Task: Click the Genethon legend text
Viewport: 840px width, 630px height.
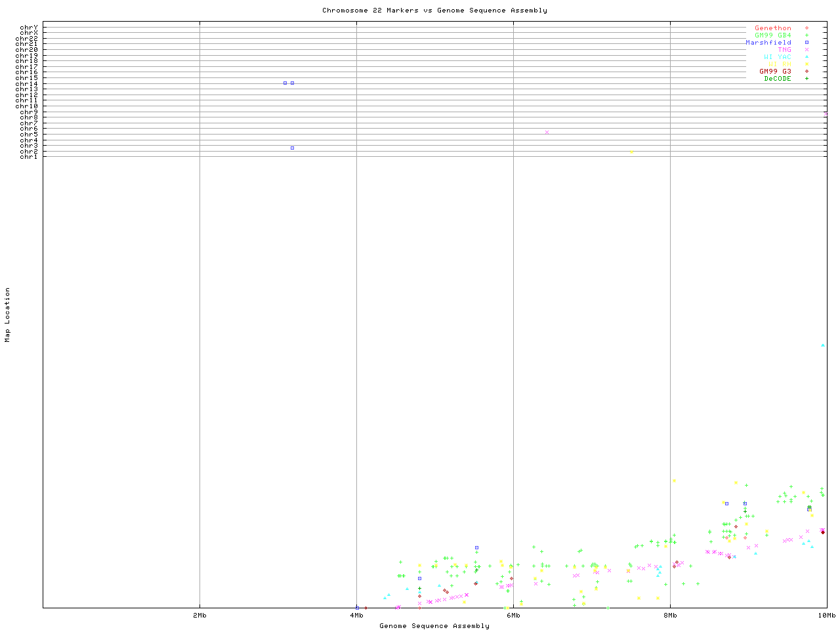Action: [x=772, y=28]
